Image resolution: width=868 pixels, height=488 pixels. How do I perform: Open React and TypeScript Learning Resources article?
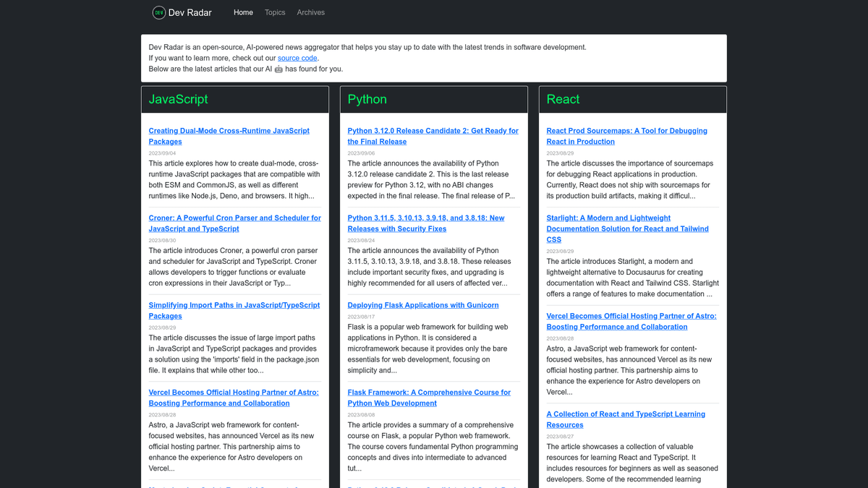(626, 419)
